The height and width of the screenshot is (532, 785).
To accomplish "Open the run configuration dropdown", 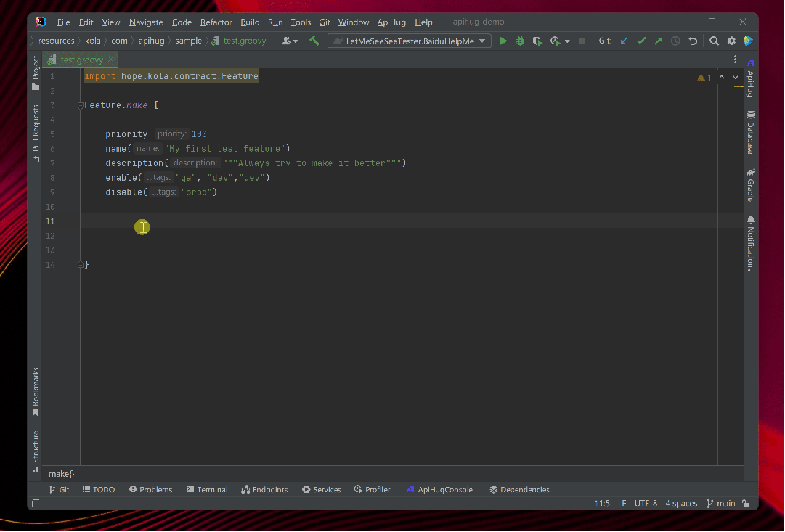I will (x=410, y=41).
